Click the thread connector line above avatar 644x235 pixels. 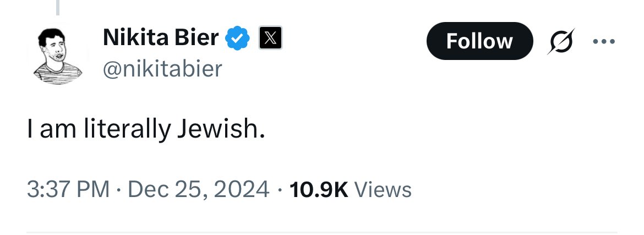(58, 7)
